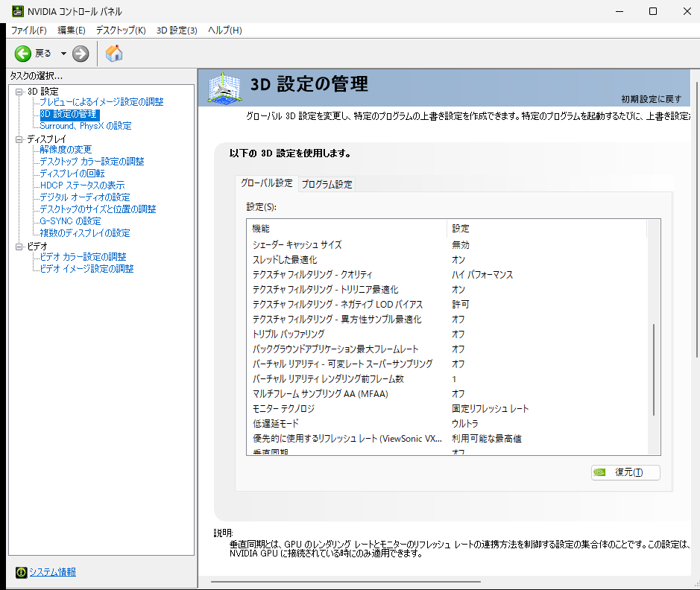Screen dimensions: 700x590
Task: Click the 初期設定に戻す link
Action: [x=651, y=98]
